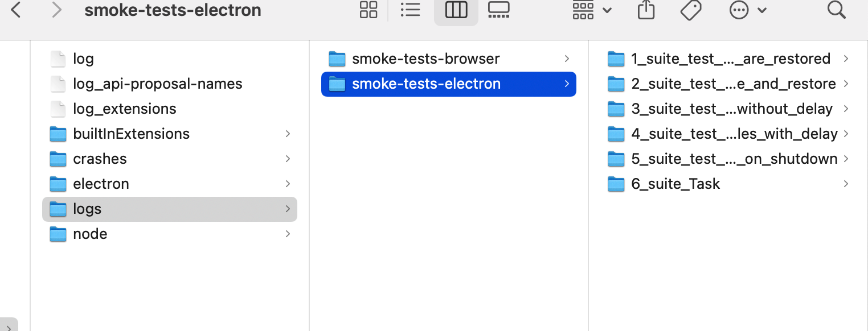Expand the crashes folder chevron
Image resolution: width=868 pixels, height=331 pixels.
coord(288,159)
